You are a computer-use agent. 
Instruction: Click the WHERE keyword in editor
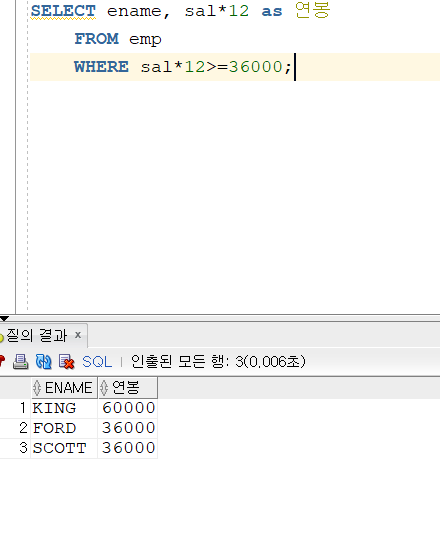click(101, 67)
